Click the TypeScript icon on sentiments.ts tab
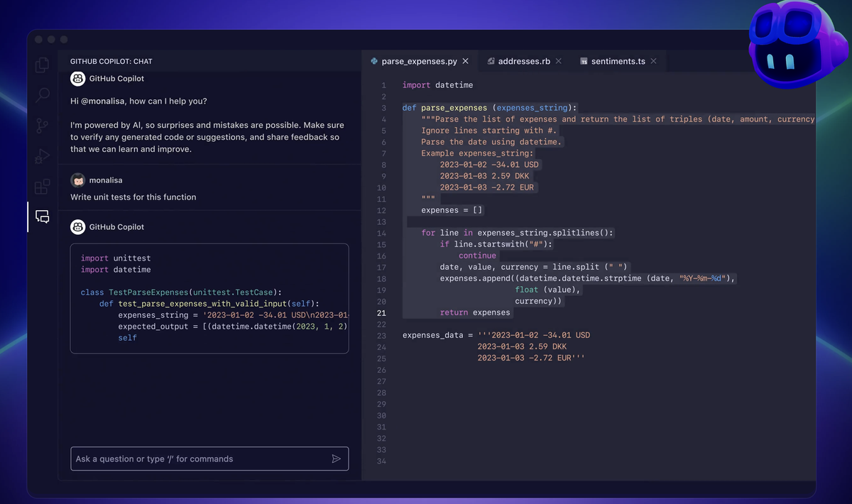The width and height of the screenshot is (852, 504). pyautogui.click(x=584, y=62)
